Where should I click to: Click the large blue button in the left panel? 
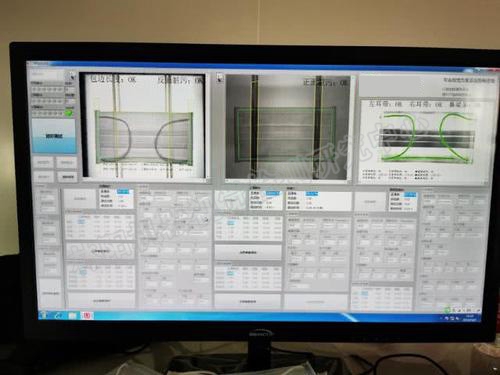click(x=54, y=136)
